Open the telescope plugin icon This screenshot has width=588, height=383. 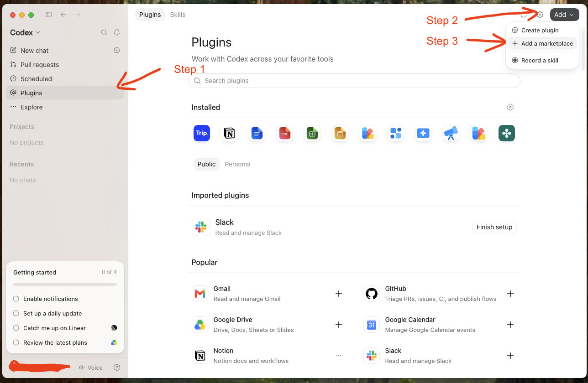(x=451, y=133)
